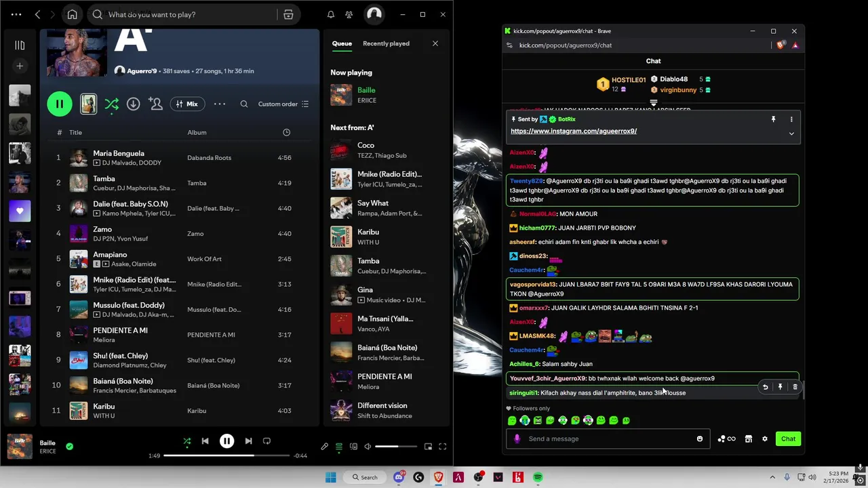Click Send a message input in Kick

click(607, 439)
